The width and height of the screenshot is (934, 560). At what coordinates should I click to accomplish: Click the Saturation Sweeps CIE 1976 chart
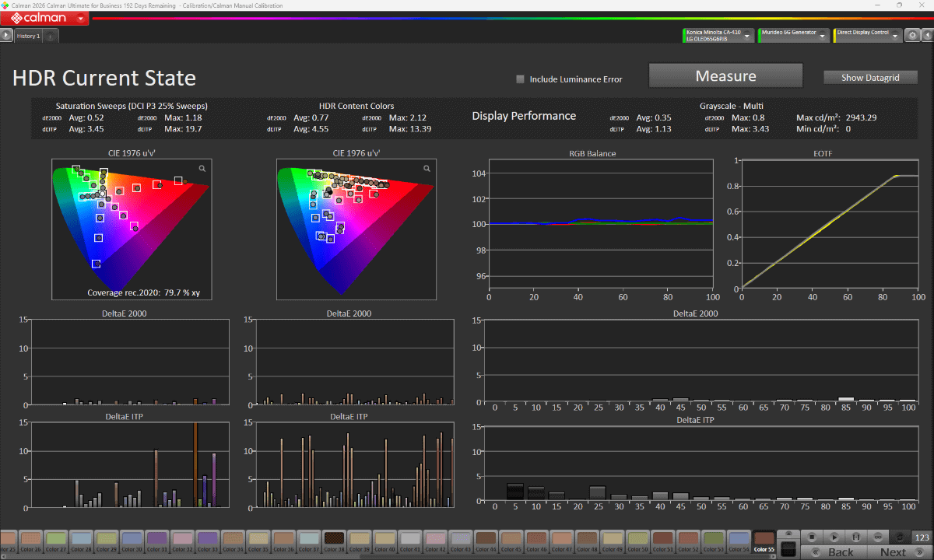point(132,229)
